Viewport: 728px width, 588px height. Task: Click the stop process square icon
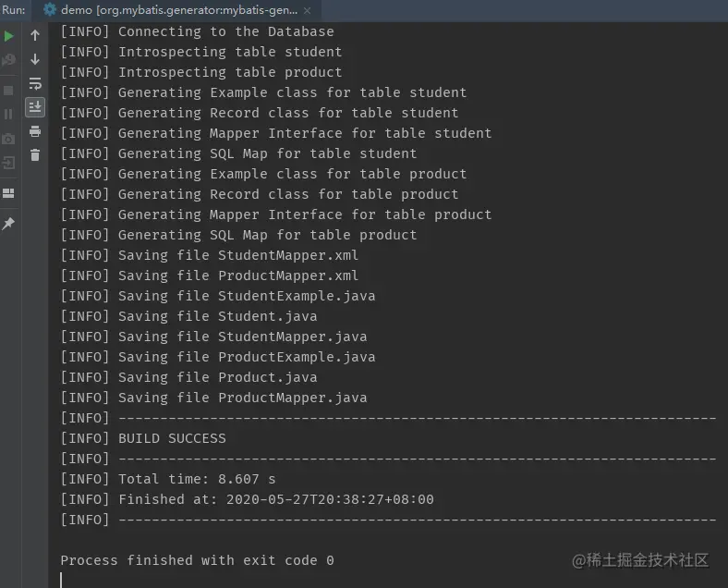click(8, 90)
